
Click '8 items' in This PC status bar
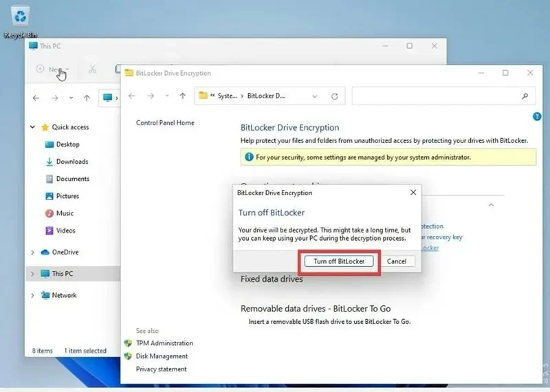[x=42, y=351]
